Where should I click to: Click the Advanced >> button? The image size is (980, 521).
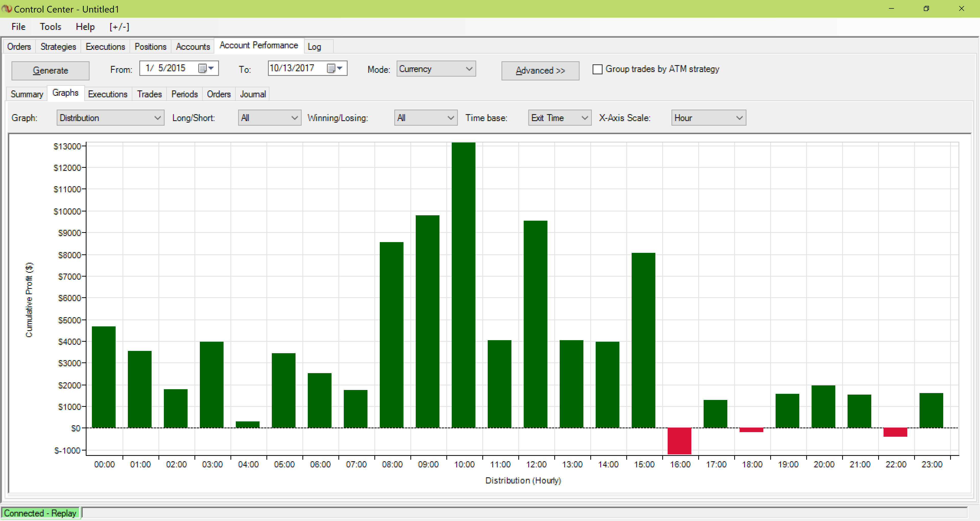pyautogui.click(x=540, y=70)
